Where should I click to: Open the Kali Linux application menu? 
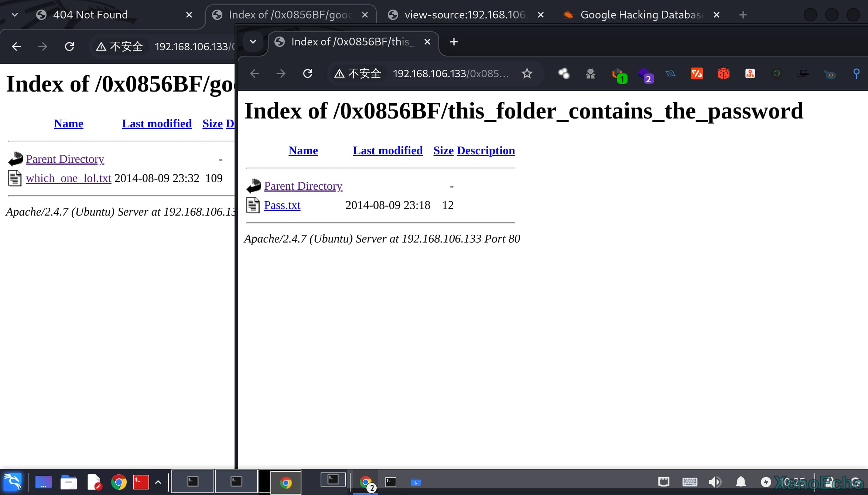[x=13, y=482]
